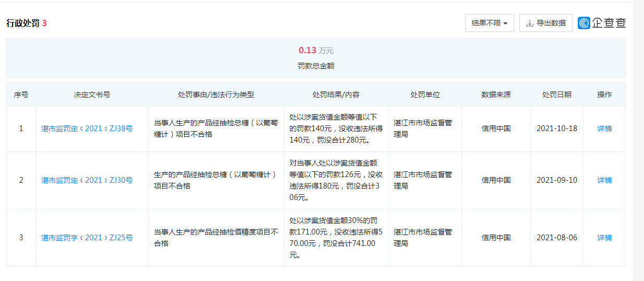Open document 湛市监罚定〔2021〕ZJ38号
The width and height of the screenshot is (644, 281).
(87, 128)
